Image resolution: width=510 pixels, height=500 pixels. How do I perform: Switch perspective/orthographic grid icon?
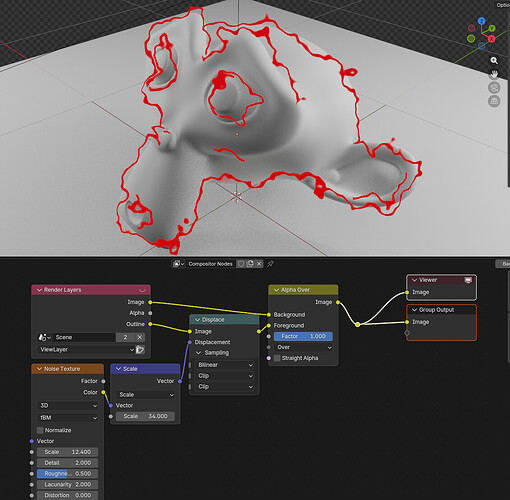click(494, 101)
